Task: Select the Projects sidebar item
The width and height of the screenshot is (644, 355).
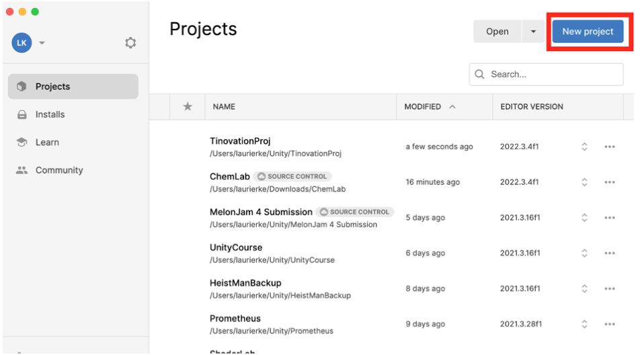Action: [x=73, y=86]
